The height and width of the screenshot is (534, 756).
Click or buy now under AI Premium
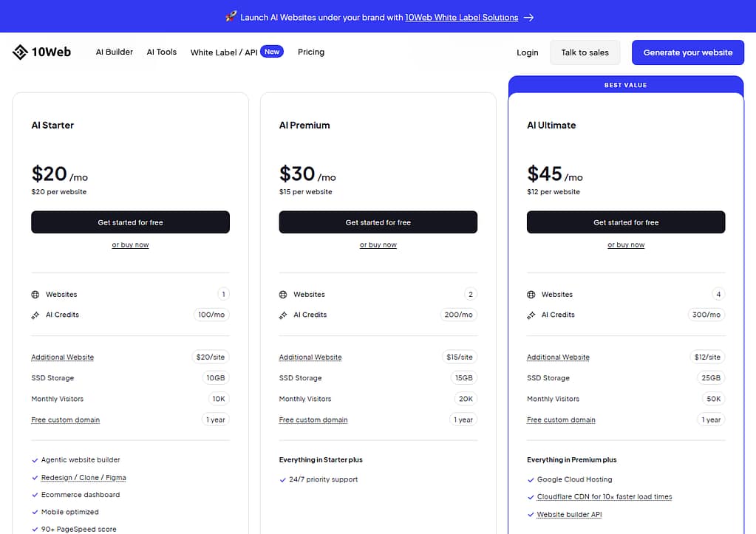[x=378, y=244]
